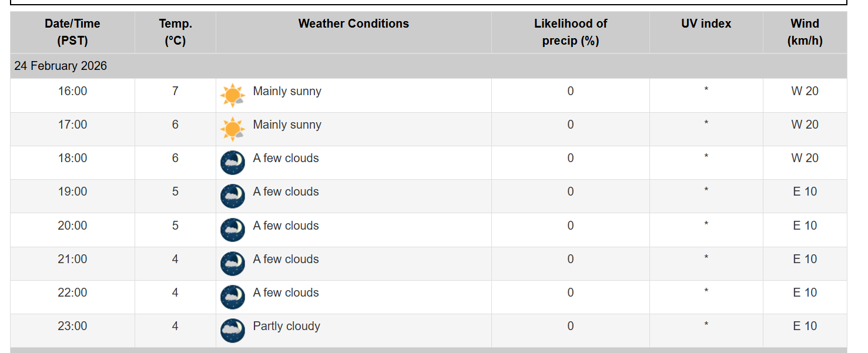Click the UV index column header
The height and width of the screenshot is (353, 868).
[x=706, y=24]
